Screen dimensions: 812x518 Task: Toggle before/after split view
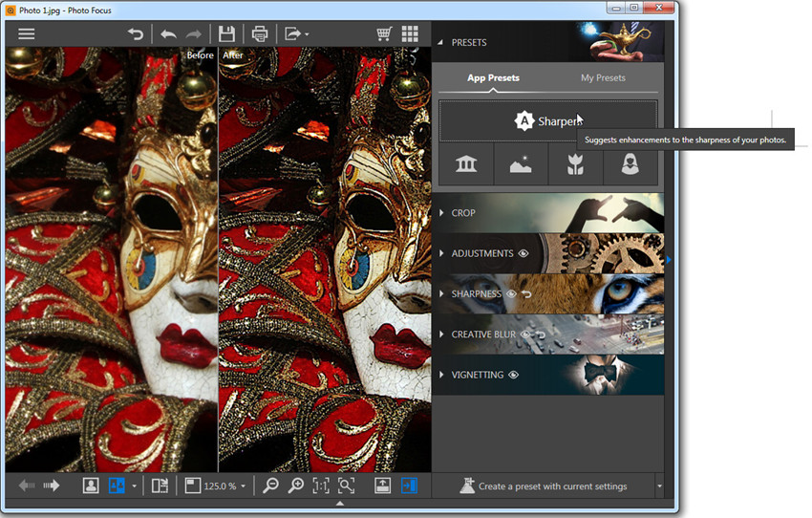[117, 486]
